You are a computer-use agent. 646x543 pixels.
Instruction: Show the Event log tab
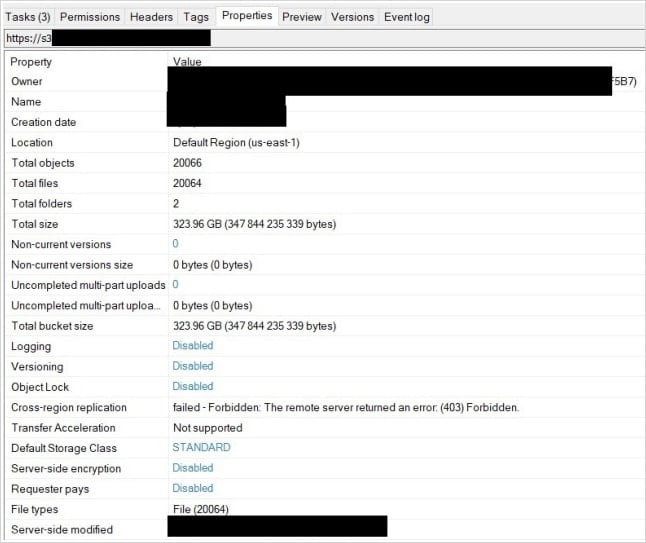tap(407, 17)
